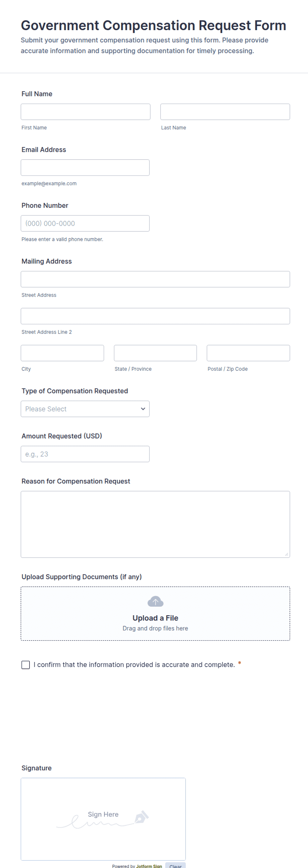
Task: Click the Street Address field
Action: pyautogui.click(x=155, y=279)
